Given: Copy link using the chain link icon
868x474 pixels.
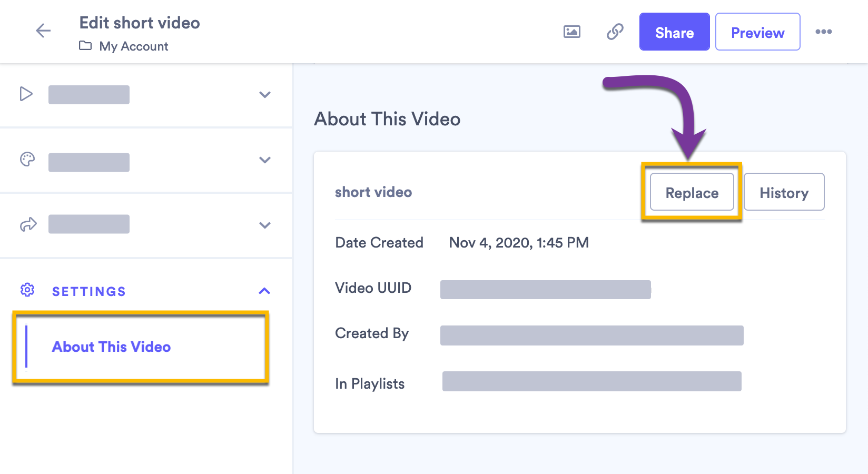Looking at the screenshot, I should [615, 32].
